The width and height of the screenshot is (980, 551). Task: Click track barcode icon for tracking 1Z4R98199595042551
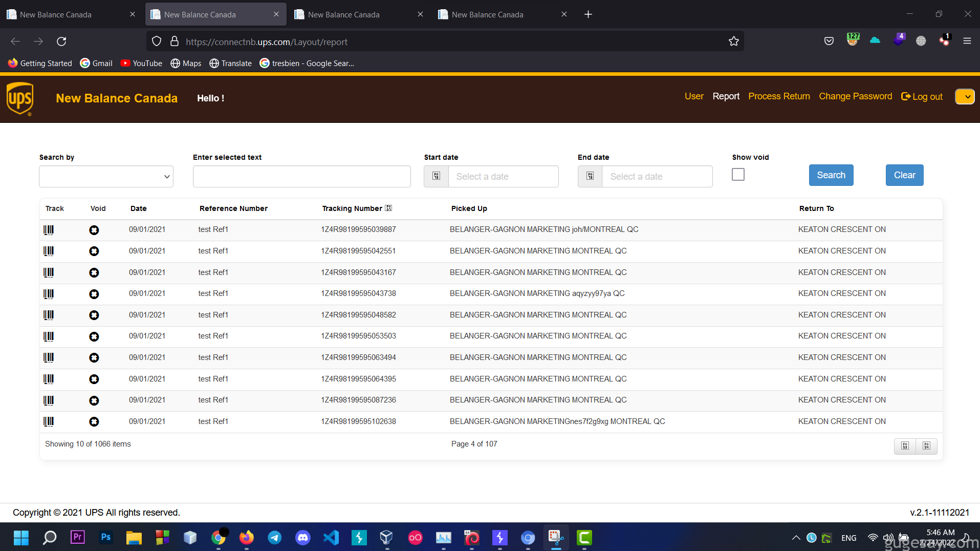coord(49,251)
